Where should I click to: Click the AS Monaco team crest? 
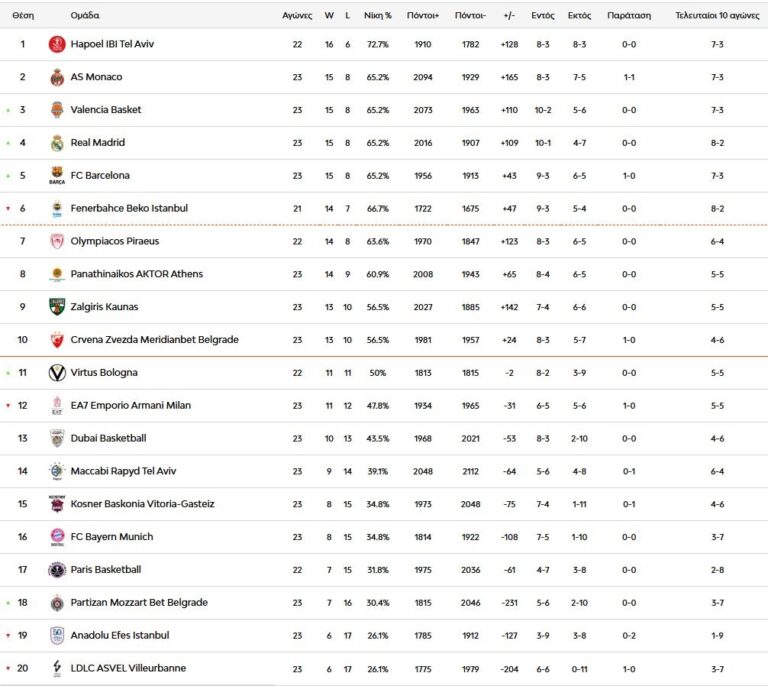pos(56,77)
